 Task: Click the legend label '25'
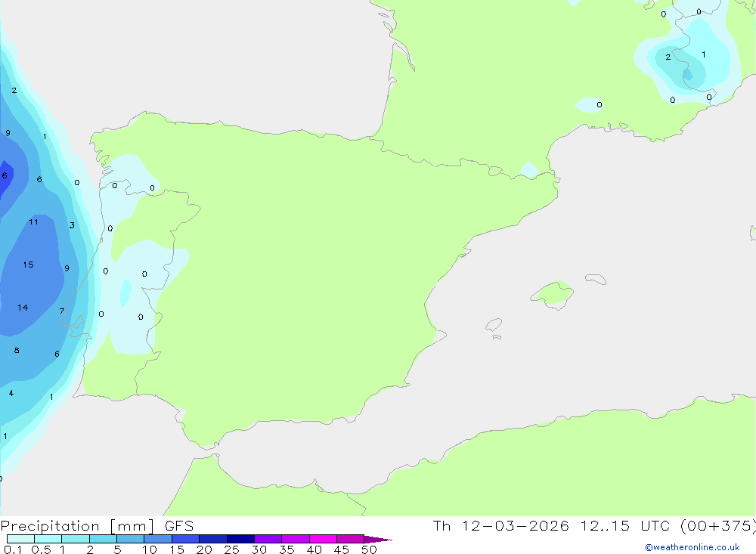[x=231, y=549]
